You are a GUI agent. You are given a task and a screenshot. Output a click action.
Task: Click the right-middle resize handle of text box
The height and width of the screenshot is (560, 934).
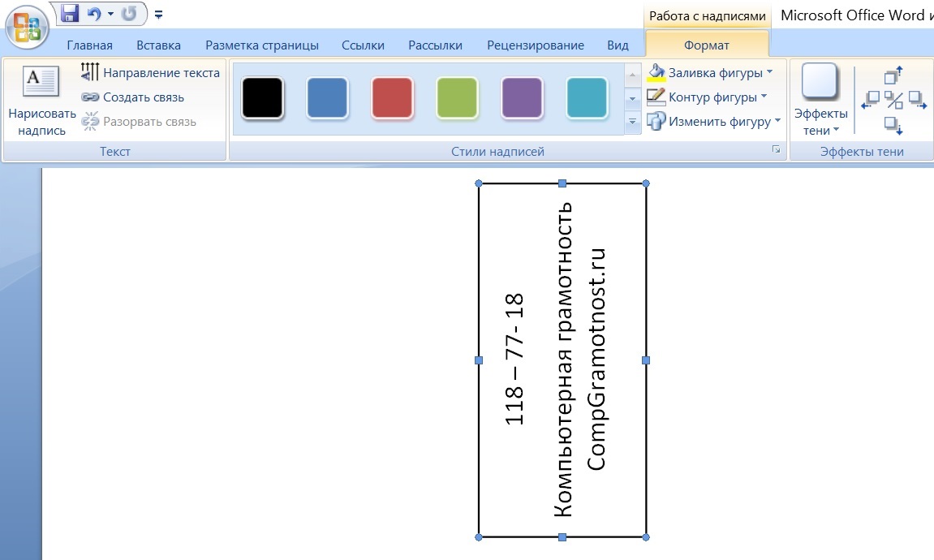(x=646, y=360)
